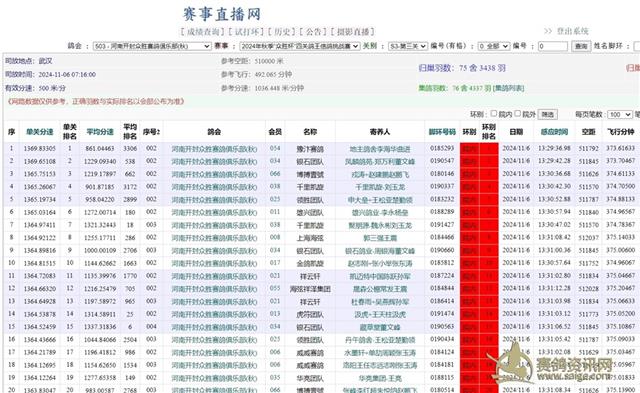Focus the 编号 number input field
Viewport: 640px width, 393px height.
point(553,47)
